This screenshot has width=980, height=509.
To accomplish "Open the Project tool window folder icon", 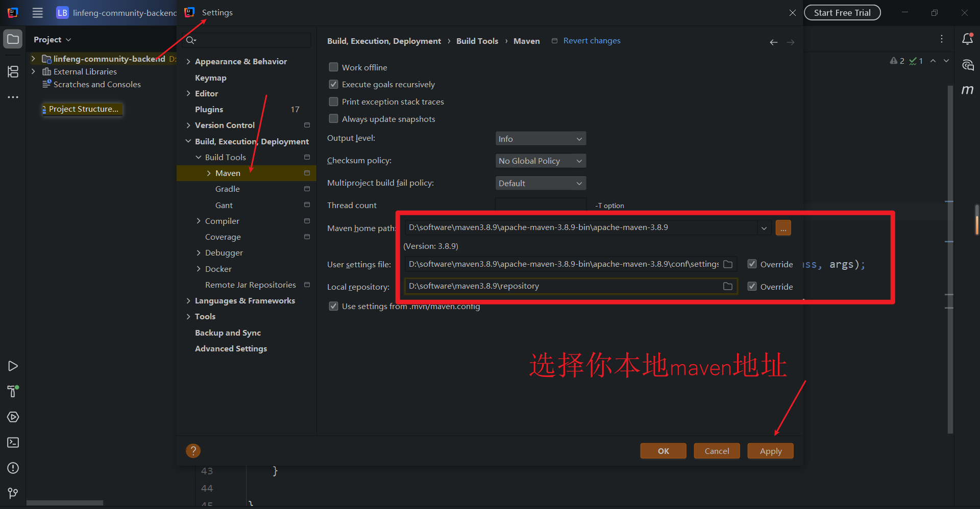I will tap(13, 39).
